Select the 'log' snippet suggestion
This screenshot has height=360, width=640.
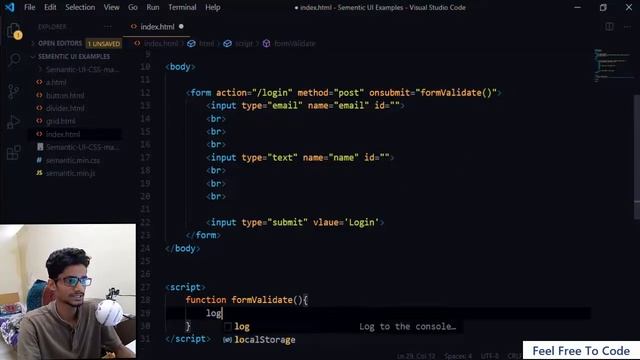242,327
